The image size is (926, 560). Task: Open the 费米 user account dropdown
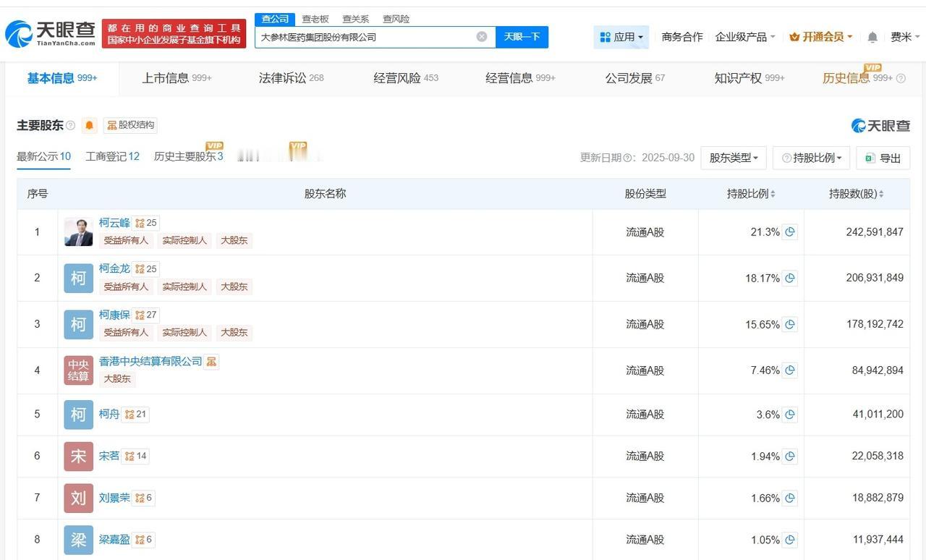pyautogui.click(x=905, y=37)
